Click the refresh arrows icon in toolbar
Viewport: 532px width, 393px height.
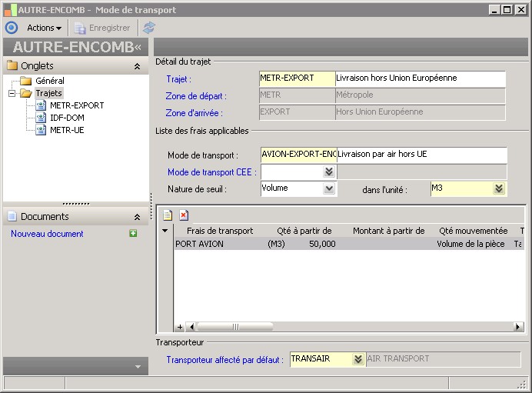(149, 28)
